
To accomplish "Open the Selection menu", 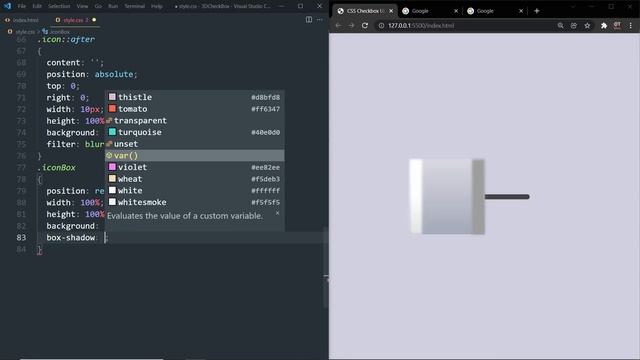I will pos(59,6).
